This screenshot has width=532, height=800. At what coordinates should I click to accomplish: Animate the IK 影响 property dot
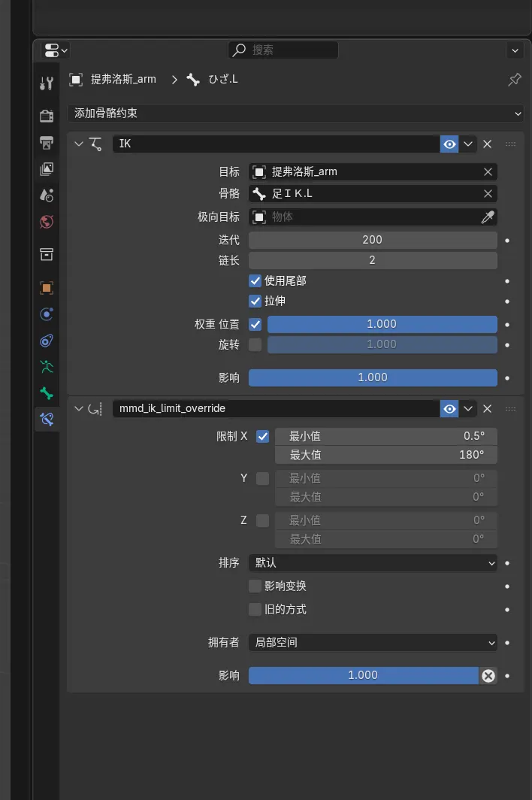pyautogui.click(x=507, y=378)
